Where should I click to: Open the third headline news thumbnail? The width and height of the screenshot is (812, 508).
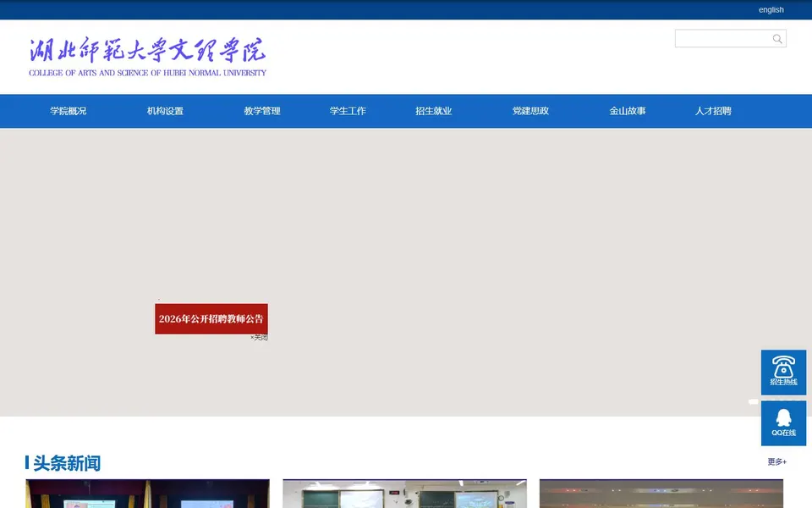tap(661, 494)
